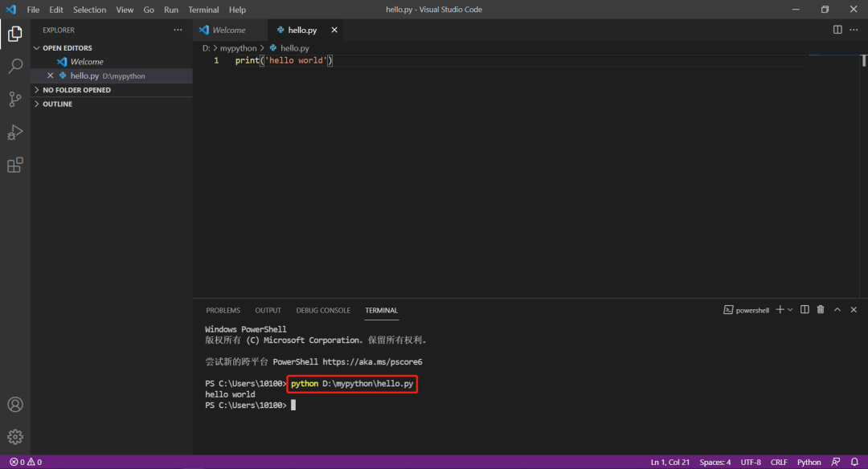Click line number 1 in gutter
868x469 pixels.
(216, 60)
